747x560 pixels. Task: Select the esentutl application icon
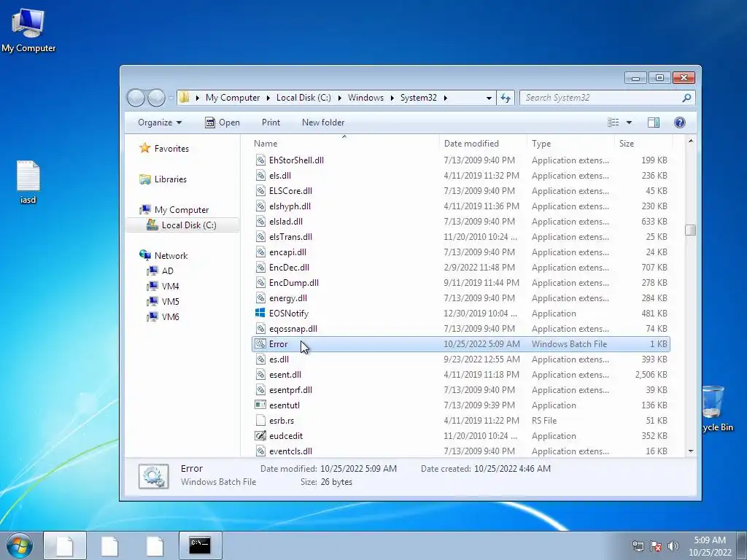[260, 405]
